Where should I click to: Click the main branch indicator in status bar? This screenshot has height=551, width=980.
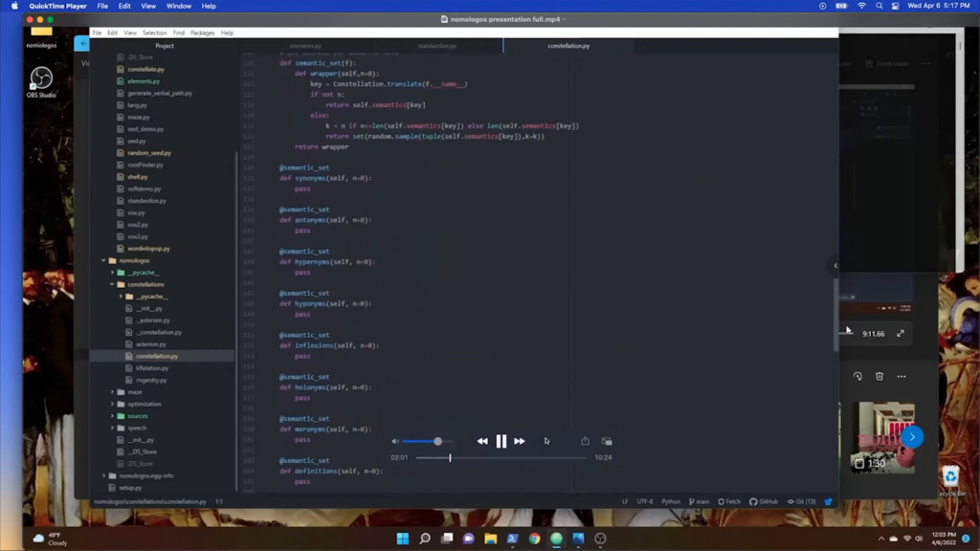pos(699,501)
